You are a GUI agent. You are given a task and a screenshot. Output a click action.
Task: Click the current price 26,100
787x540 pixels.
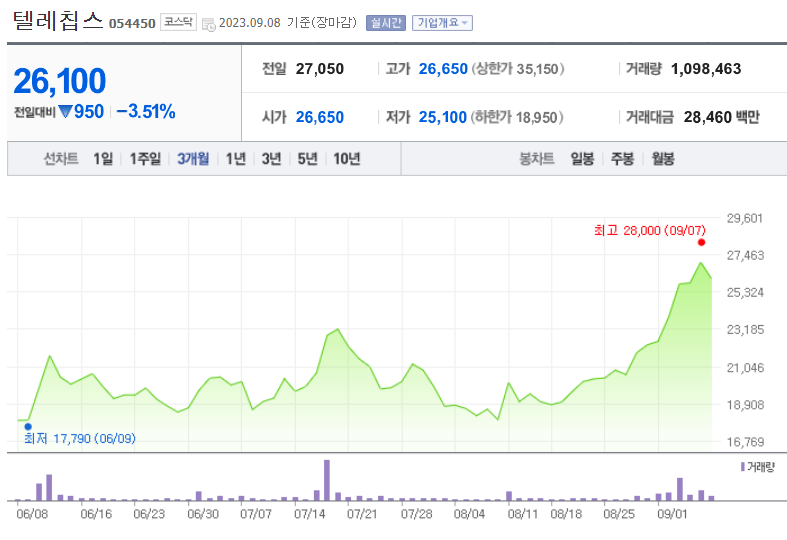tap(60, 81)
